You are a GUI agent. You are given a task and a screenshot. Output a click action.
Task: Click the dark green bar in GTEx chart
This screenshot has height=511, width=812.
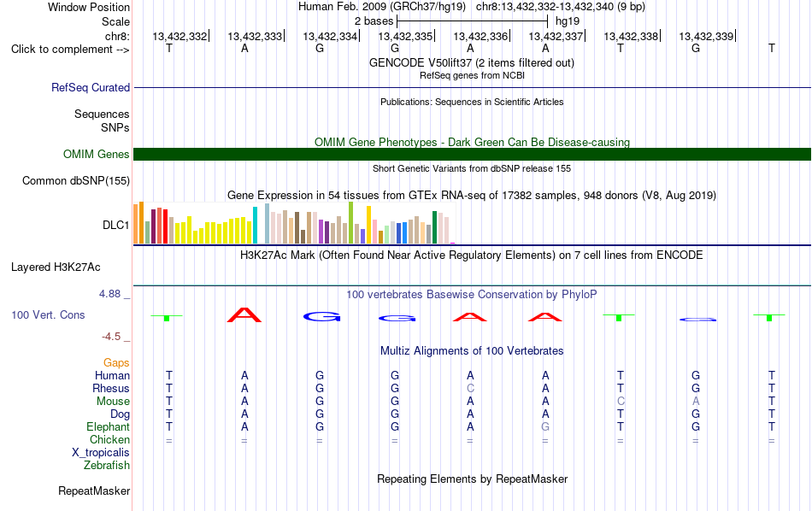(x=435, y=227)
